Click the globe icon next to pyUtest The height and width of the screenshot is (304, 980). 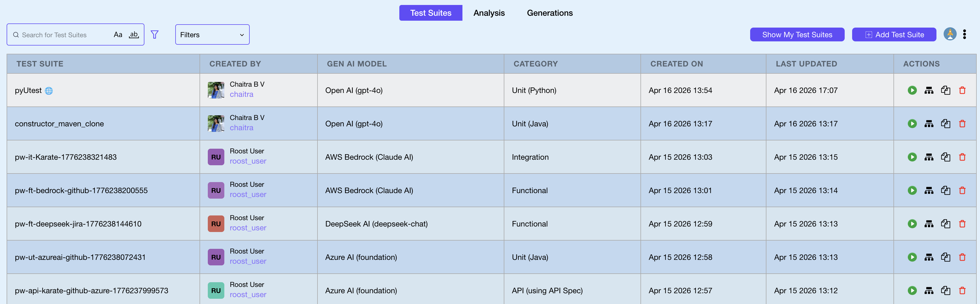49,91
